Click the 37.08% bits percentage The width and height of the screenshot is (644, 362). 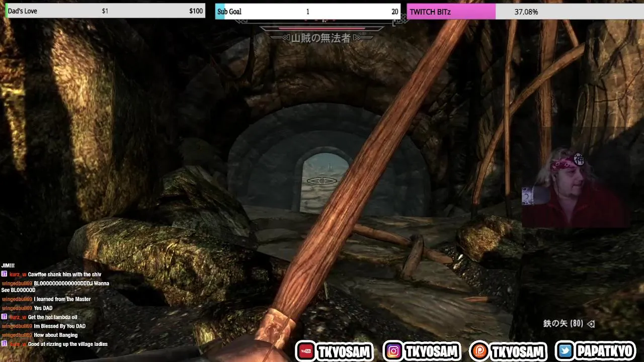526,12
